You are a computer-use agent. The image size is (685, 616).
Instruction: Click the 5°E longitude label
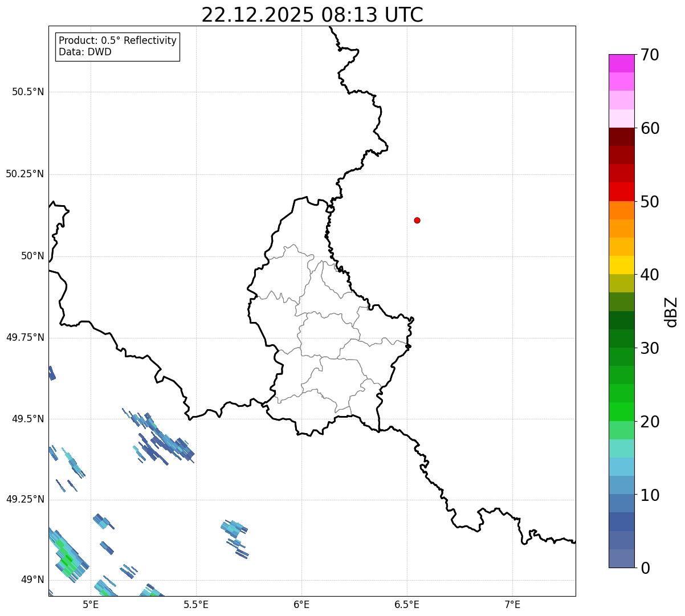(x=91, y=604)
